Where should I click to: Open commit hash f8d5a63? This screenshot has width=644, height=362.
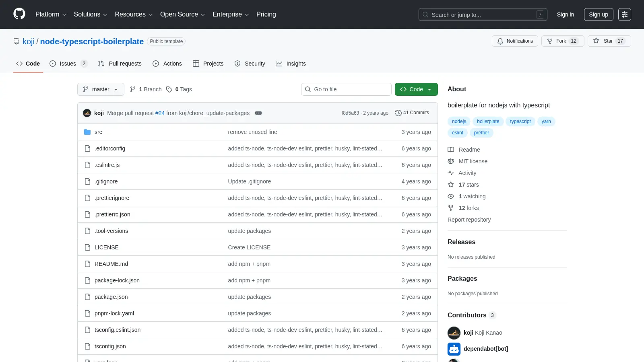350,113
